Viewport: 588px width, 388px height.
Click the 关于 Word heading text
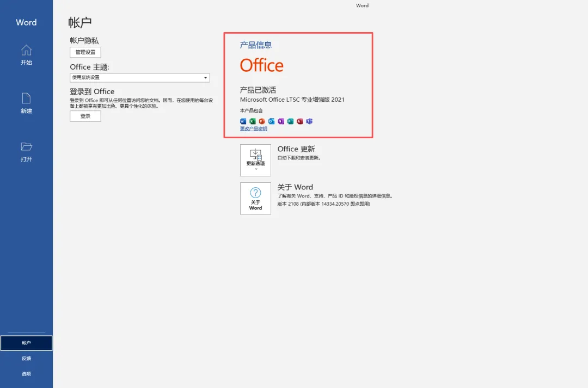click(295, 187)
